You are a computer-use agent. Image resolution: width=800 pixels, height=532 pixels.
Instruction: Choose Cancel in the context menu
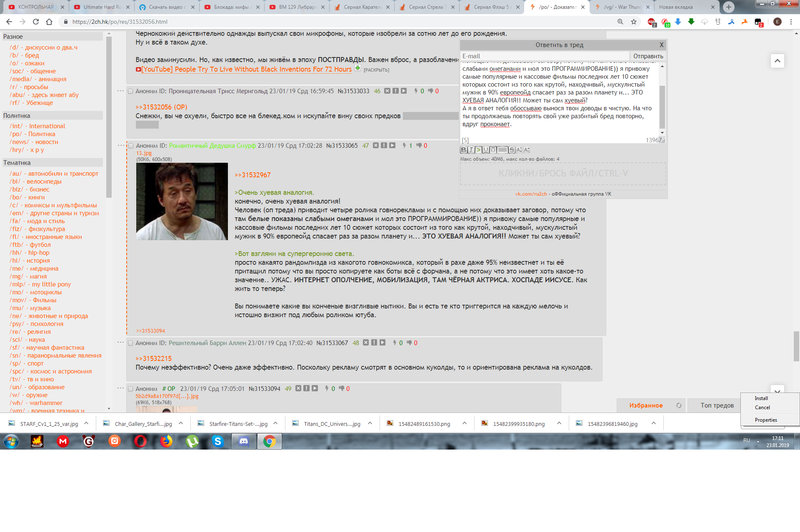click(x=770, y=408)
